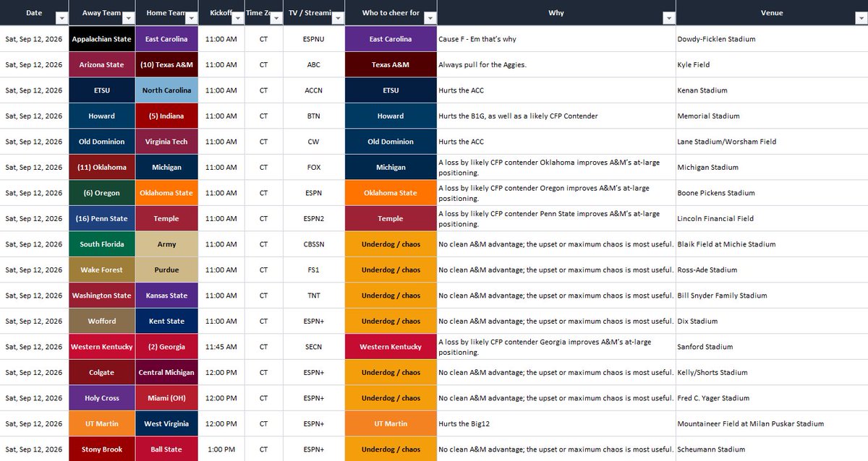
Task: Open the Date column filter dropdown
Action: (x=61, y=19)
